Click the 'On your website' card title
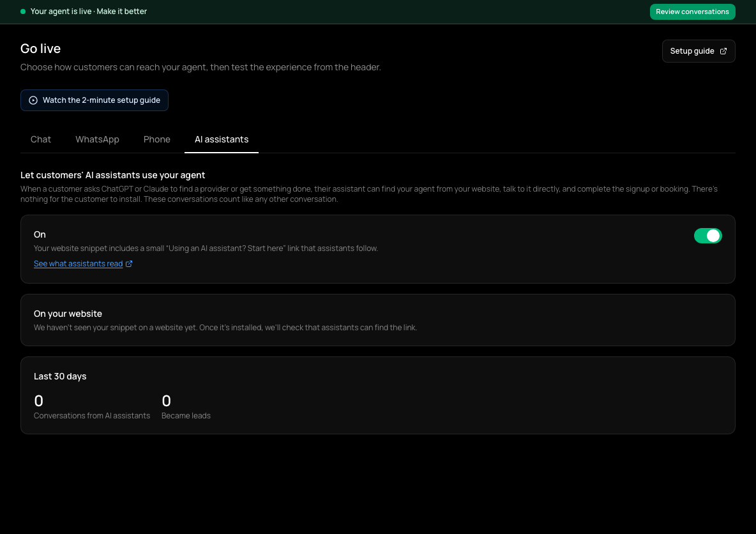 tap(68, 314)
